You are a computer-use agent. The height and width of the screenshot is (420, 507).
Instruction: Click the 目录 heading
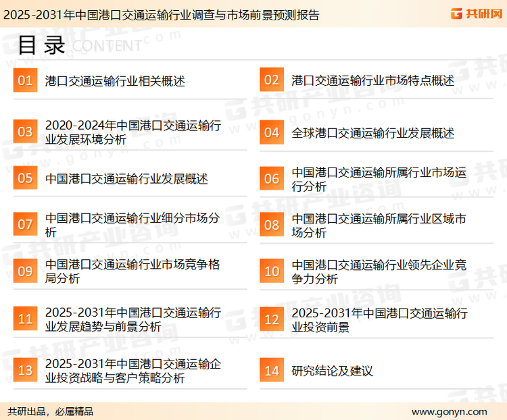tap(41, 45)
